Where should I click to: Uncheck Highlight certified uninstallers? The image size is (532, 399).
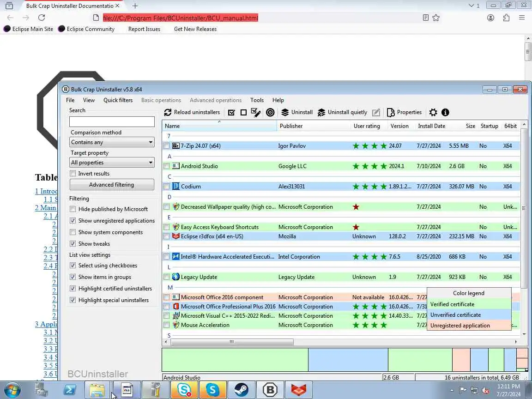pos(73,288)
